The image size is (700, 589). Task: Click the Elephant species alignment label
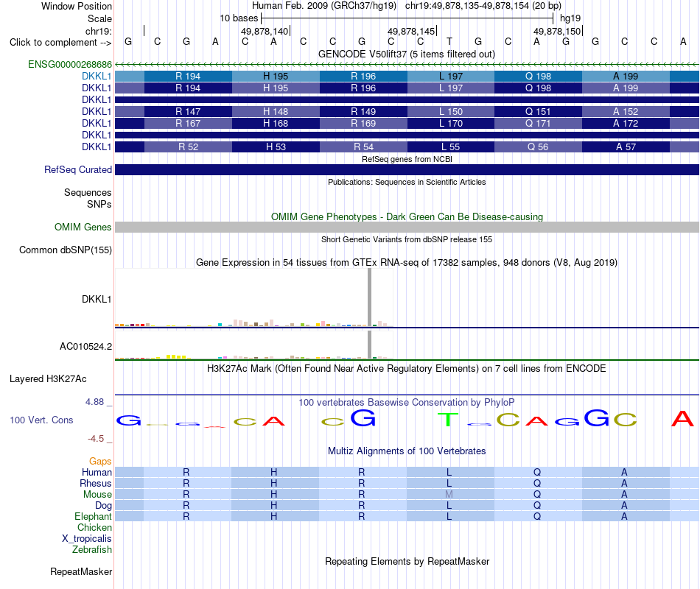(93, 516)
